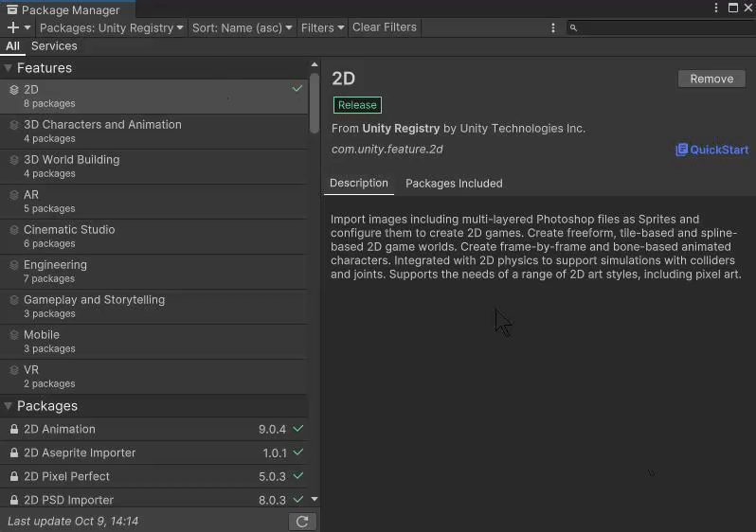Collapse the Packages section
This screenshot has height=532, width=756.
(x=9, y=406)
